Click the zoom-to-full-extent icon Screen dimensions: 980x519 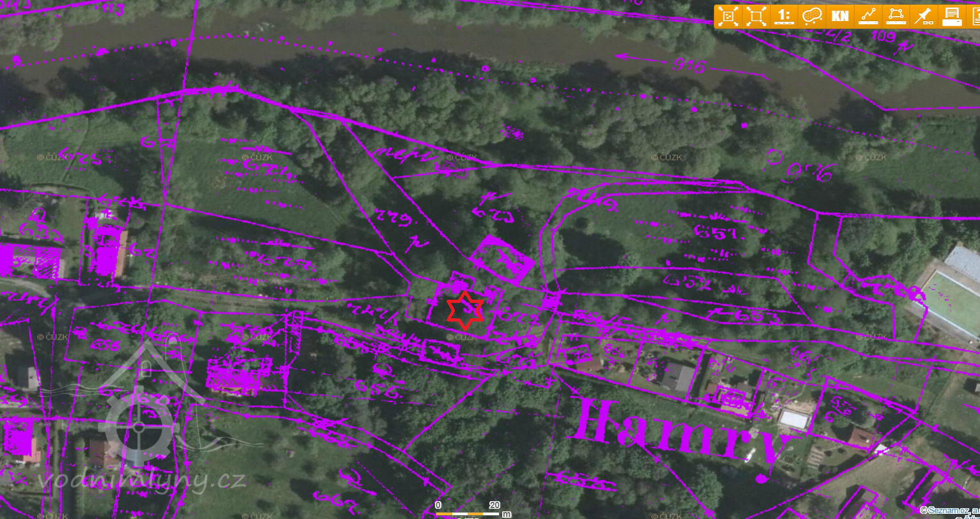[x=728, y=16]
